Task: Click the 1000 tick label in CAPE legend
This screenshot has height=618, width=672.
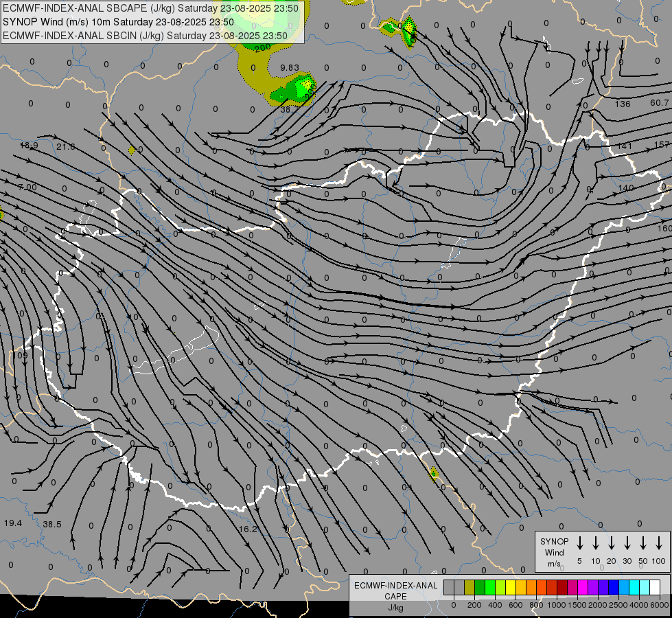Action: (x=556, y=605)
